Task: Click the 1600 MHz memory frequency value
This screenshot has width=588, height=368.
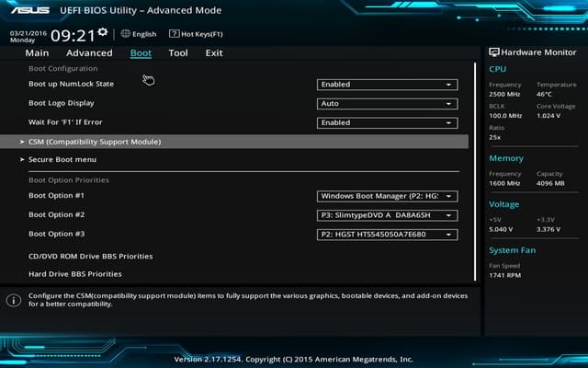Action: pos(504,183)
